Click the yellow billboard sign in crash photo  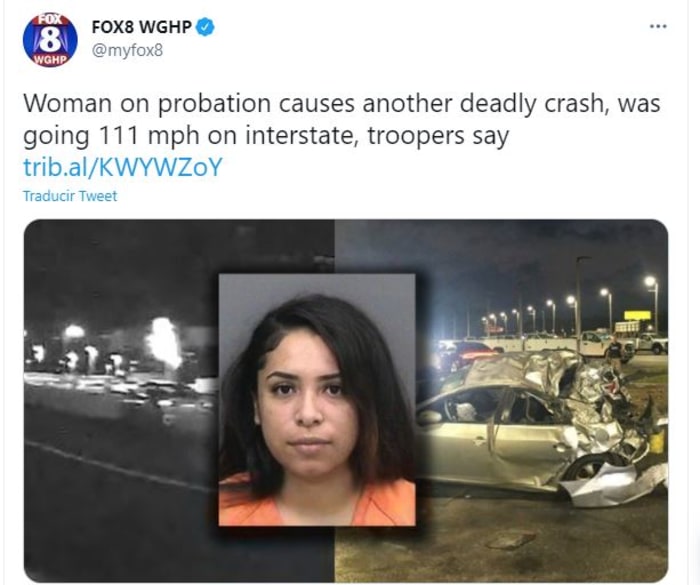(638, 315)
